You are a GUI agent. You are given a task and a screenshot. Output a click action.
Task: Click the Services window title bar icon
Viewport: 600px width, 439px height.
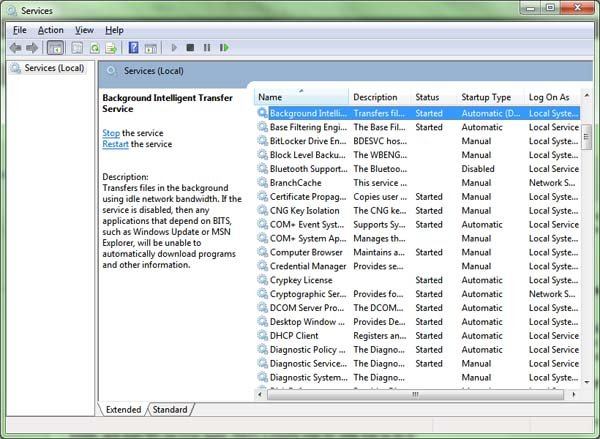pos(11,11)
